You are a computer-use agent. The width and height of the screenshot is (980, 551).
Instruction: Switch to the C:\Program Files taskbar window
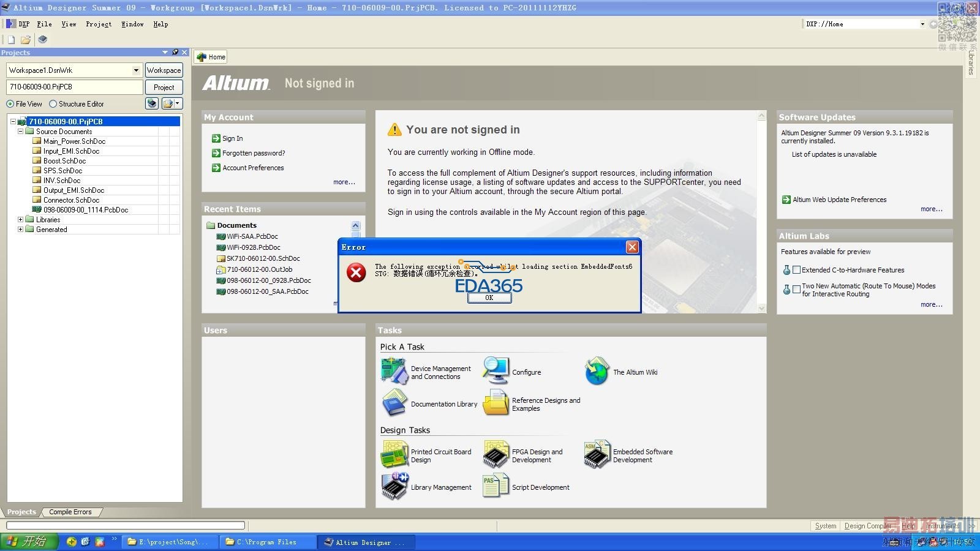coord(267,542)
